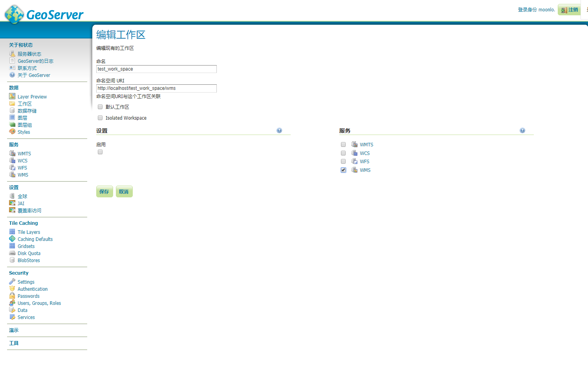
Task: Log out via the 注销 button
Action: [569, 9]
